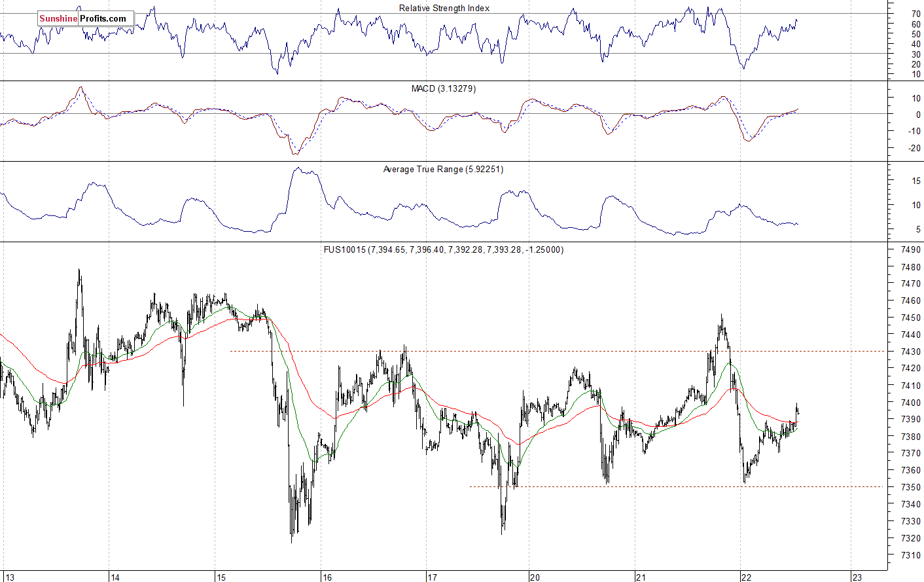Select date label 16 on time axis
This screenshot has height=582, width=924.
[x=327, y=577]
